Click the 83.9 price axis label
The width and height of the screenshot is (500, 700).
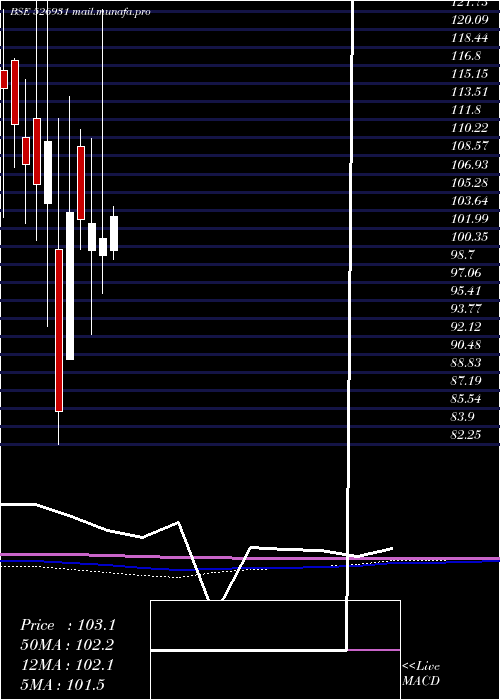point(462,417)
